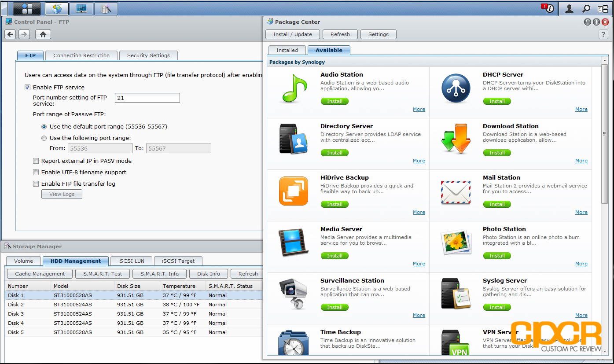Viewport: 614px width, 364px height.
Task: Click the Photo Station flower icon
Action: tap(456, 243)
